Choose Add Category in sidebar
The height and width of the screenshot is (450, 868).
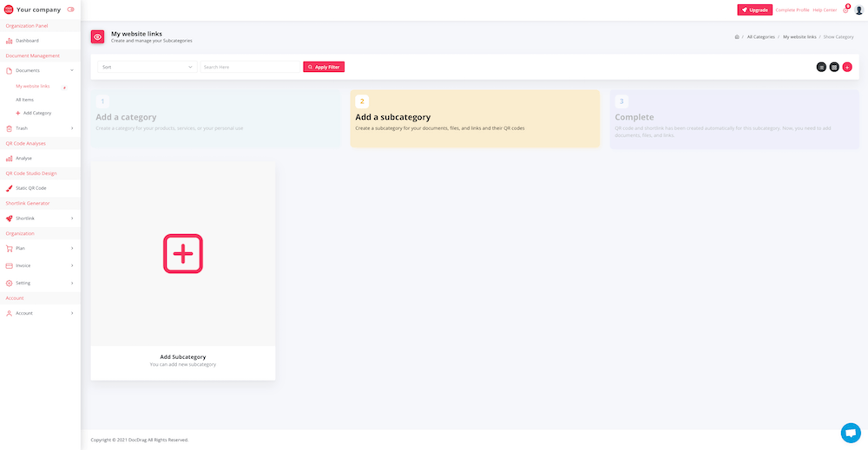pyautogui.click(x=36, y=113)
